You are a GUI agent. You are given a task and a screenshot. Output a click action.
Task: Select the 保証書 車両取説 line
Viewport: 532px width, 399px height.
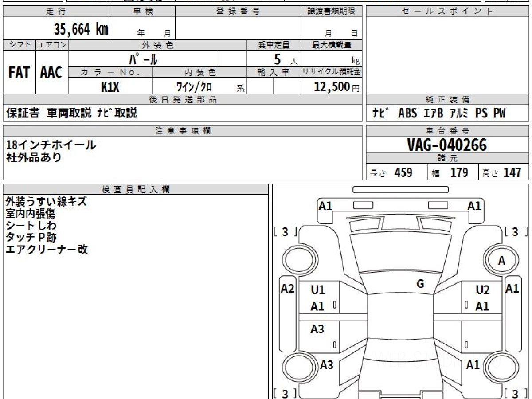pos(71,113)
